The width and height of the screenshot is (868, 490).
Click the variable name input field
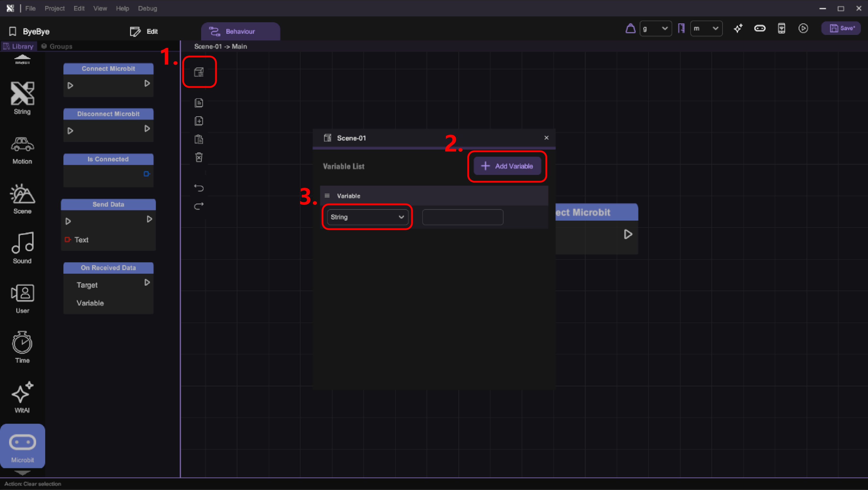click(x=462, y=217)
